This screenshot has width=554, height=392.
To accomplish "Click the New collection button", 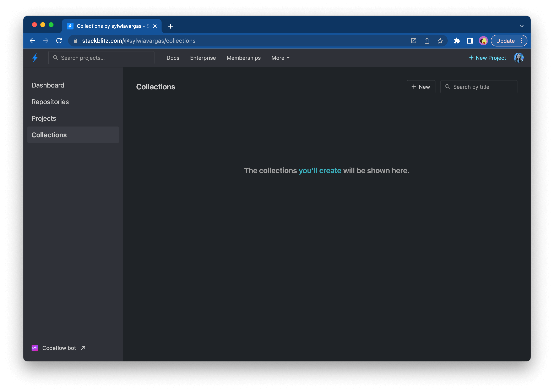I will pyautogui.click(x=421, y=87).
